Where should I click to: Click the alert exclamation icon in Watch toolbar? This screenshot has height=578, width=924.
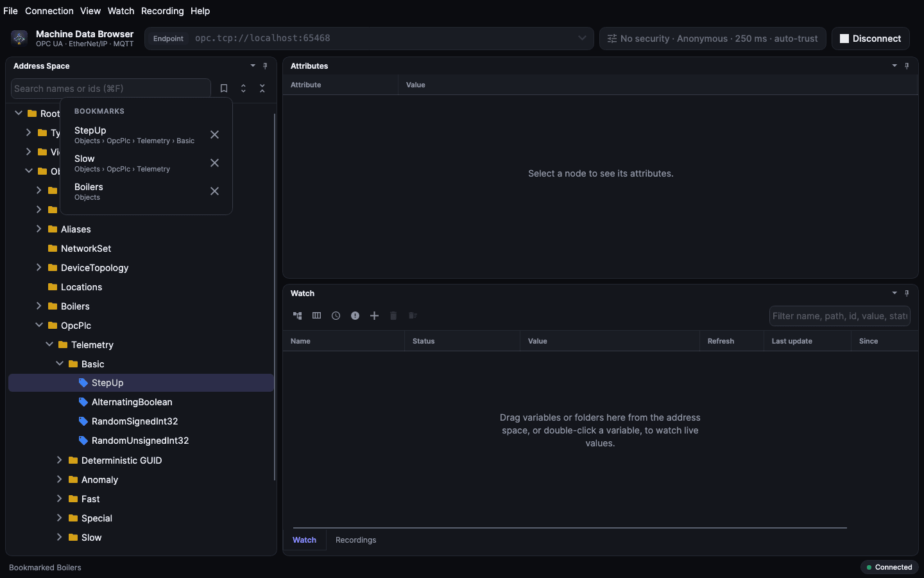pyautogui.click(x=355, y=316)
